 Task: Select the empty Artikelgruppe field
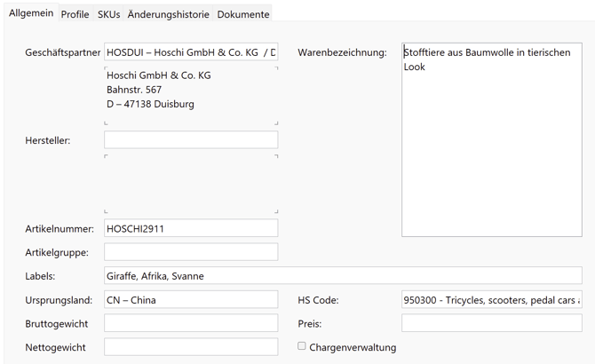(x=191, y=252)
